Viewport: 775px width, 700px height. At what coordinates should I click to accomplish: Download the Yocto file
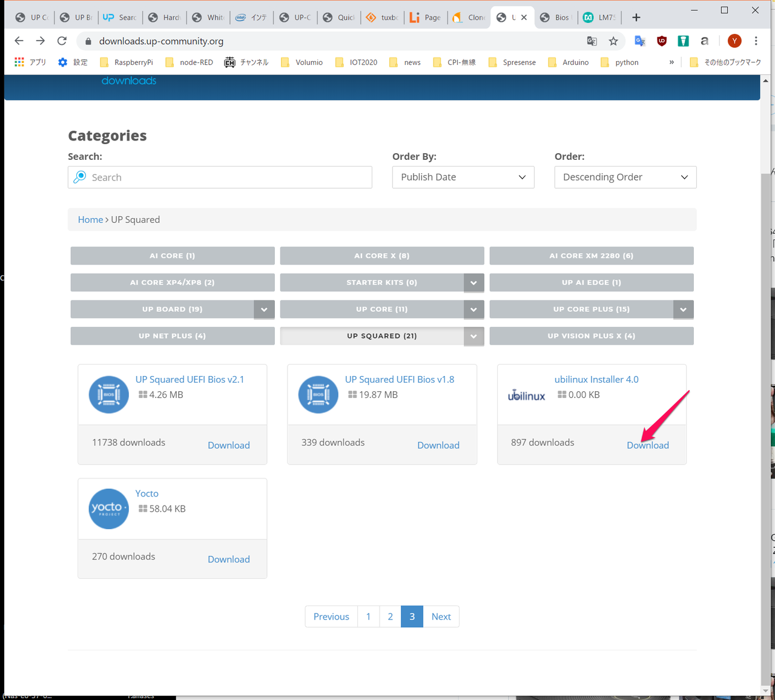pyautogui.click(x=229, y=559)
